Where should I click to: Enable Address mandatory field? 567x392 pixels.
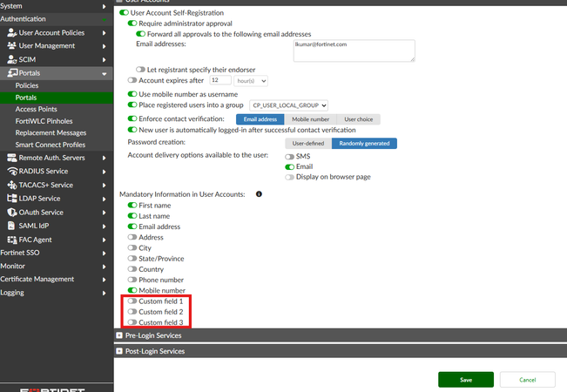(132, 237)
